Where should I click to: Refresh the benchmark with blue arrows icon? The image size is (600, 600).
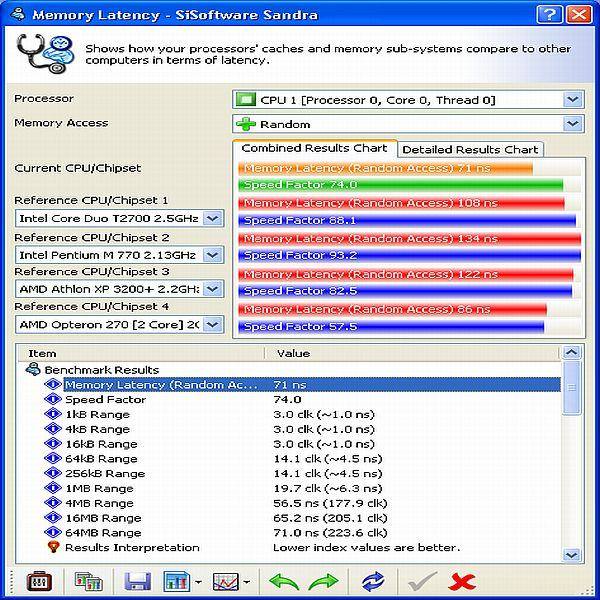[x=373, y=582]
